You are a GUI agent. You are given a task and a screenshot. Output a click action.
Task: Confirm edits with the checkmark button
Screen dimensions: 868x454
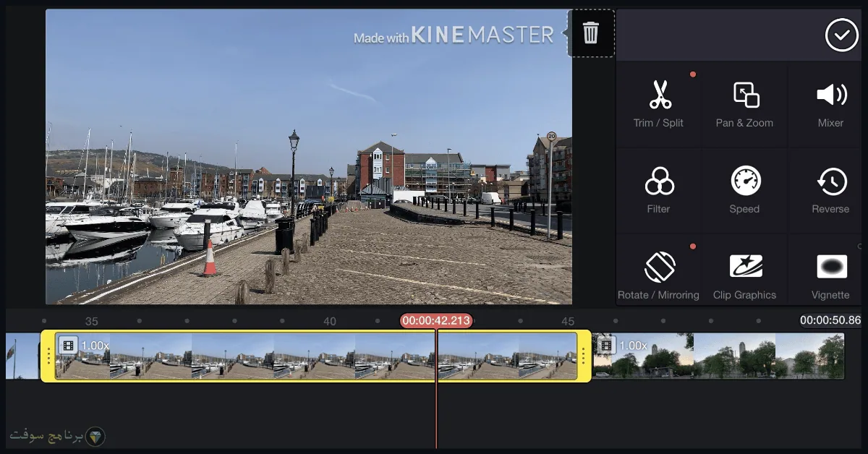842,35
